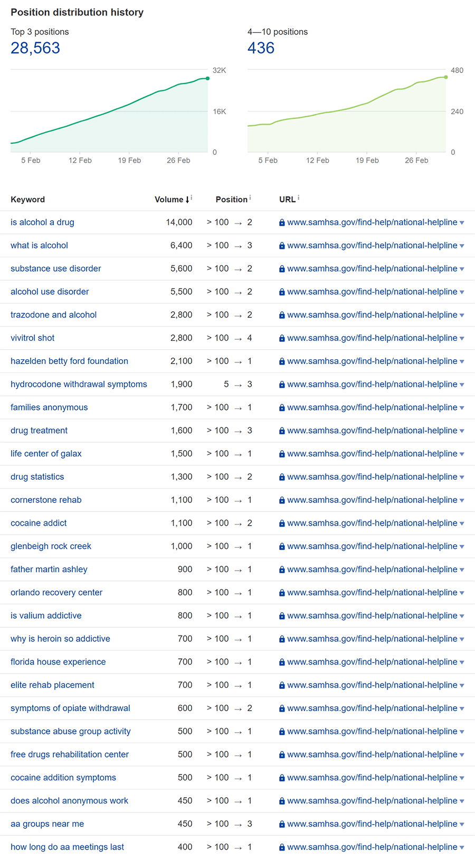Open URL dropdown arrow for 'families anonymous'
475x868 pixels.
462,408
